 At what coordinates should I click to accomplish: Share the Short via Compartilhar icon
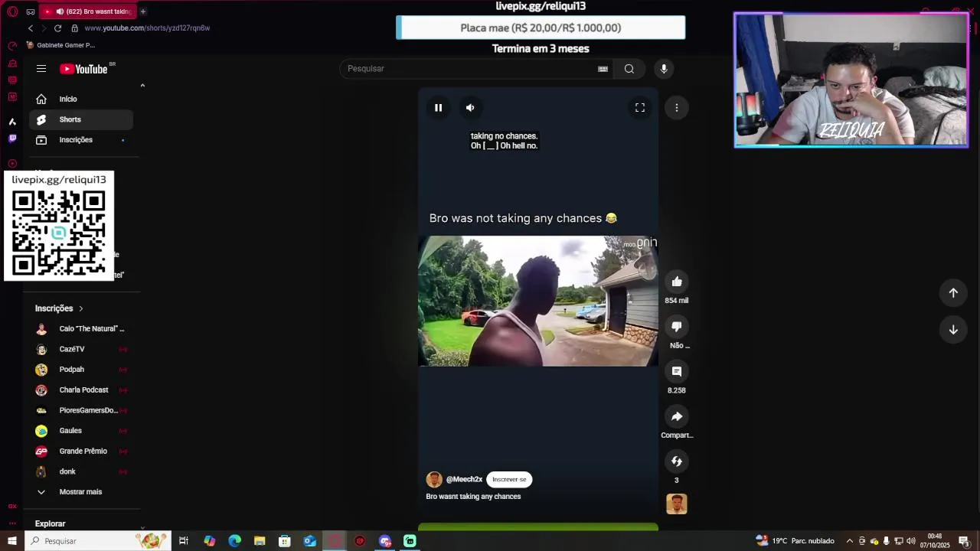click(x=677, y=416)
